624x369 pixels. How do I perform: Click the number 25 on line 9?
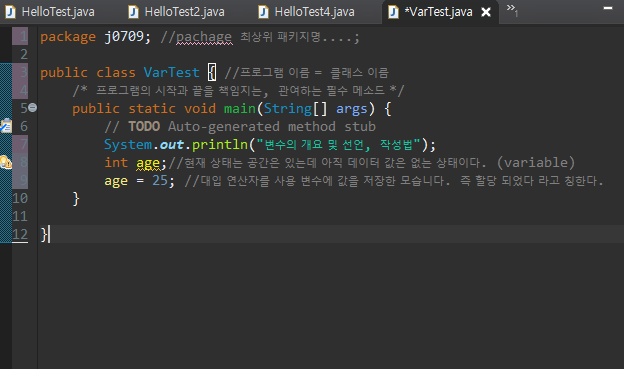[160, 180]
